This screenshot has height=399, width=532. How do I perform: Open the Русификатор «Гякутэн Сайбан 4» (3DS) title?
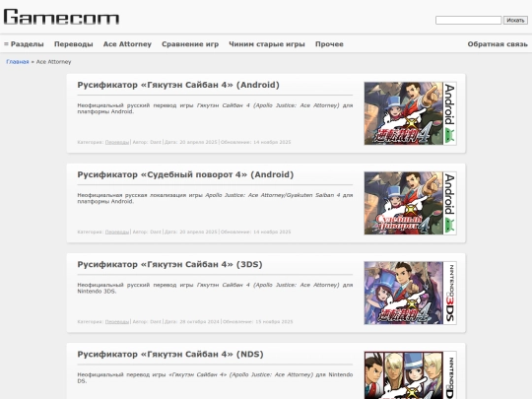pos(169,264)
